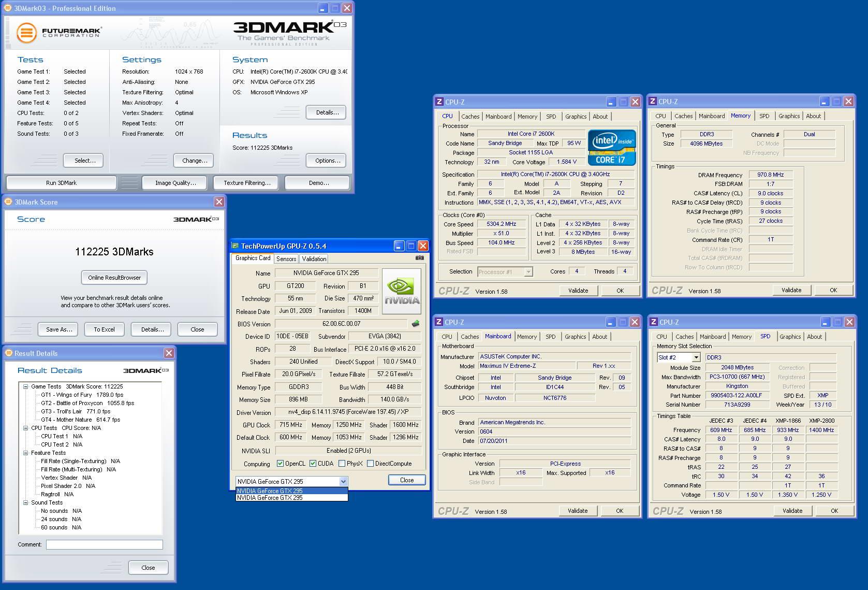Open the Processor #1 selection dropdown
868x590 pixels.
(x=528, y=271)
